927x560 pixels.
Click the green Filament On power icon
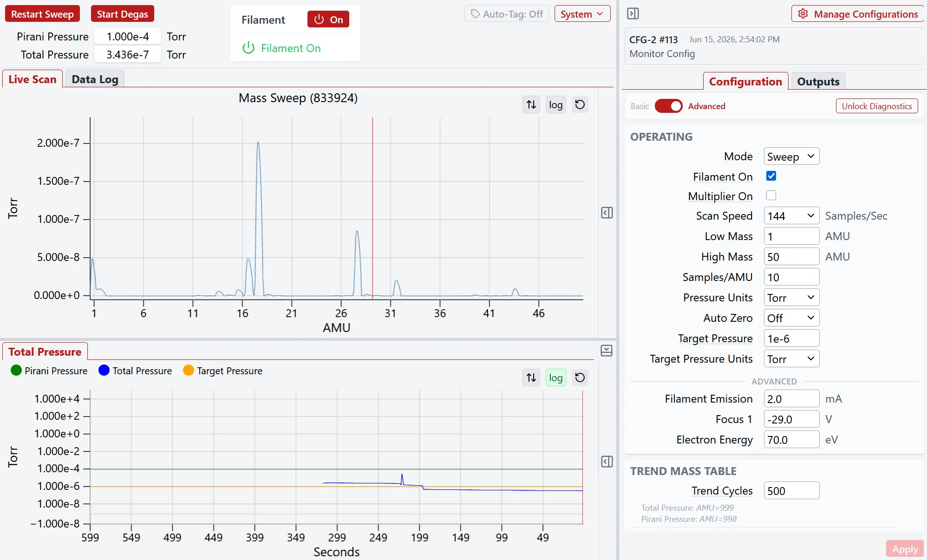[x=248, y=48]
